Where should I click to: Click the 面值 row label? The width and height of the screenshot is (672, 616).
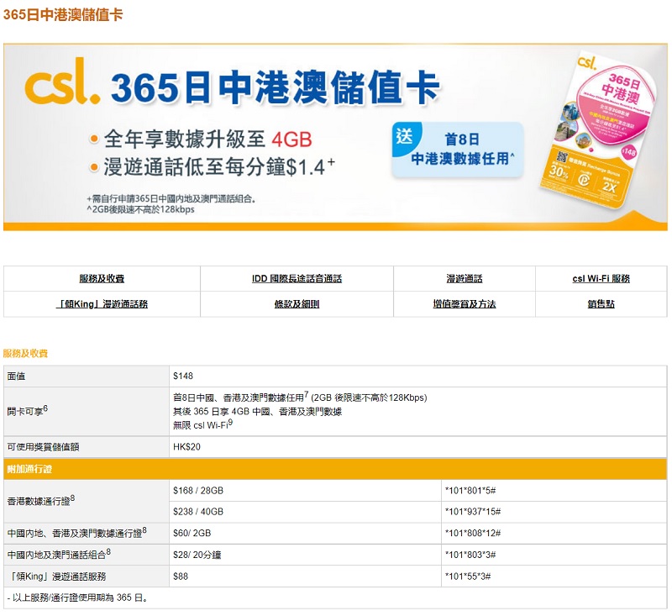tap(16, 376)
